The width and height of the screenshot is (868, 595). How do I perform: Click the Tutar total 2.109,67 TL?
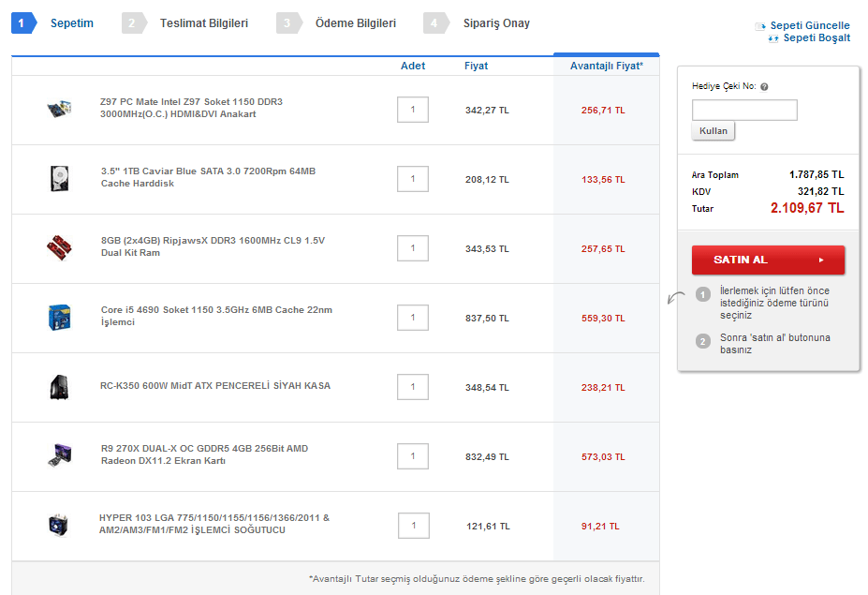point(807,208)
